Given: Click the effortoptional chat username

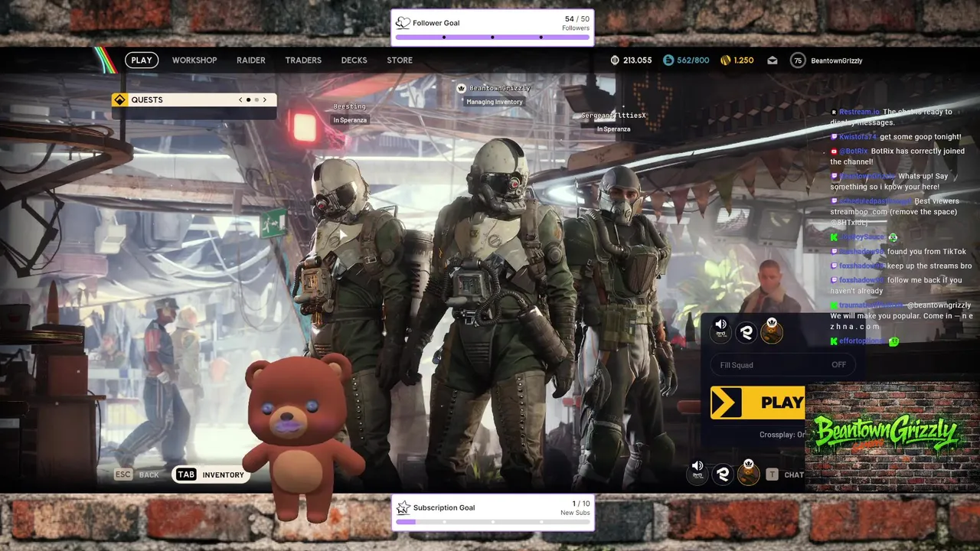Looking at the screenshot, I should tap(863, 341).
